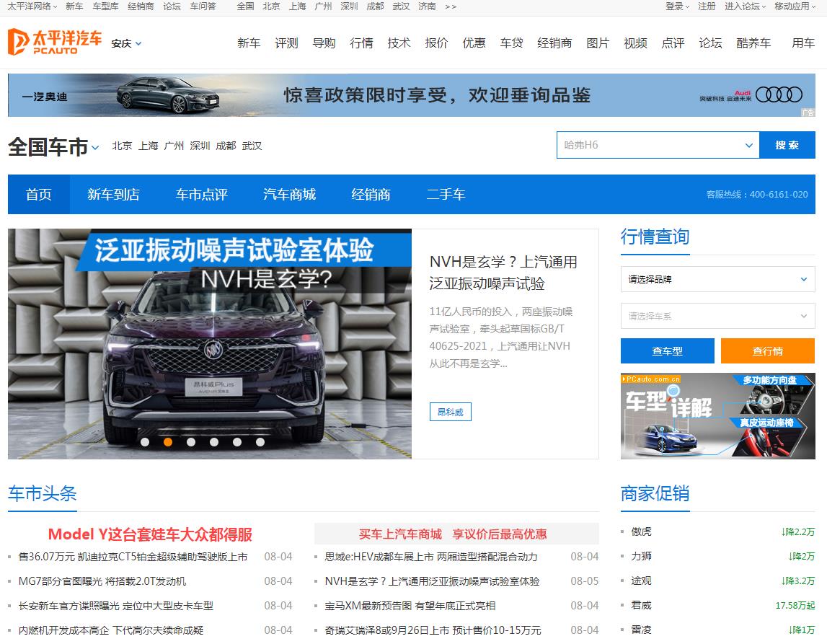Viewport: 827px width, 644px height.
Task: Click the PCAUTO 太平洋汽车 logo
Action: (x=54, y=43)
